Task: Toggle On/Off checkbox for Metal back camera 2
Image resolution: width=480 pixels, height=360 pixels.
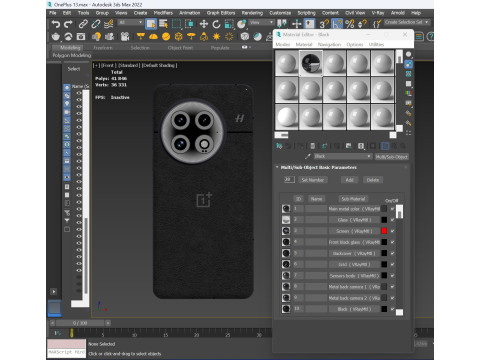Action: point(393,298)
